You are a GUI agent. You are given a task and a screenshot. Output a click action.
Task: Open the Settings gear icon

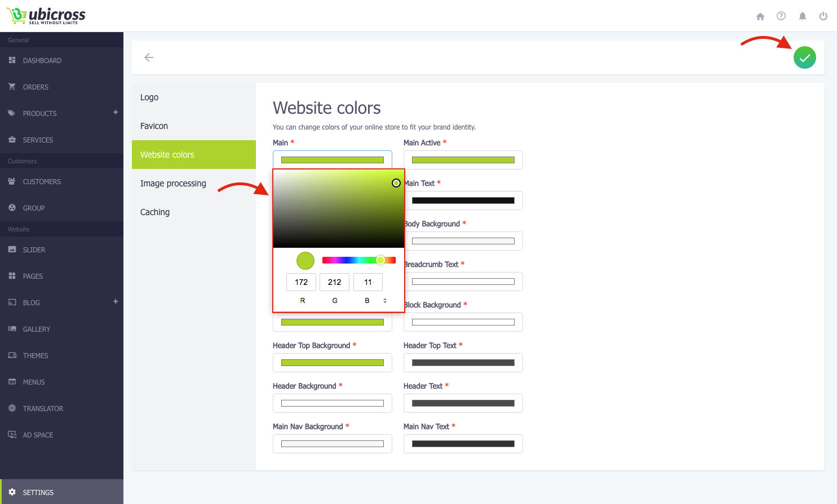[x=12, y=492]
